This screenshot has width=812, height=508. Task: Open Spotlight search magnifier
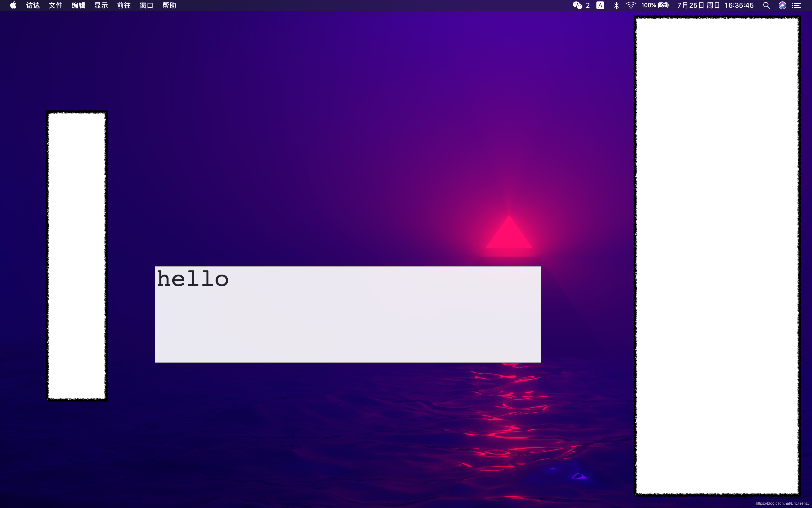pos(766,5)
